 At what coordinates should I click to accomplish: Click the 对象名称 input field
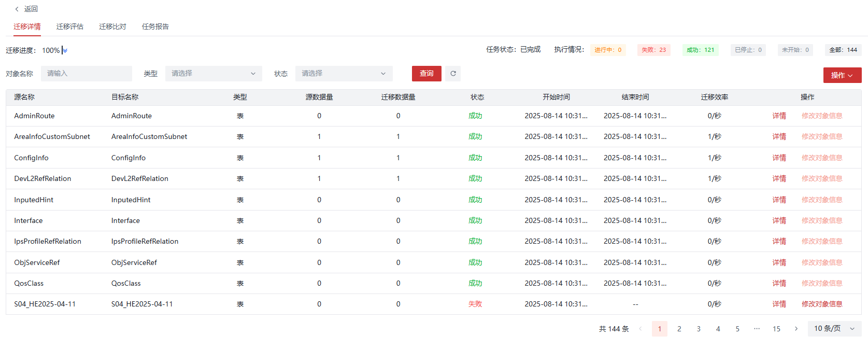(x=87, y=74)
